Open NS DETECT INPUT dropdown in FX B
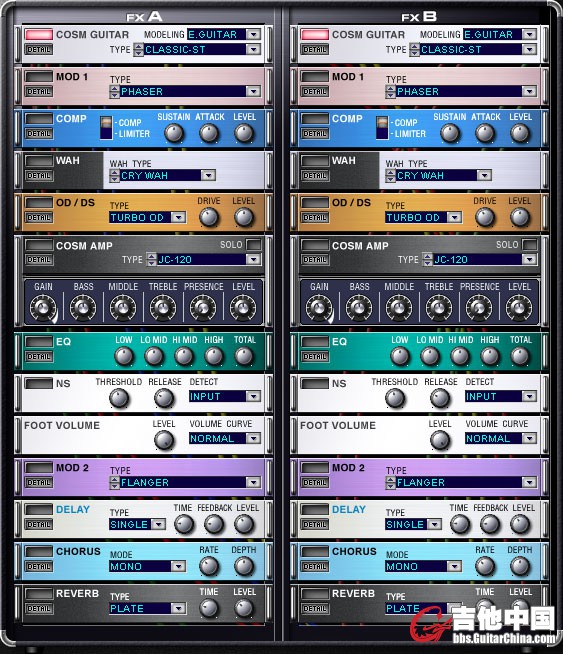Screen dimensions: 563x654 [529, 396]
